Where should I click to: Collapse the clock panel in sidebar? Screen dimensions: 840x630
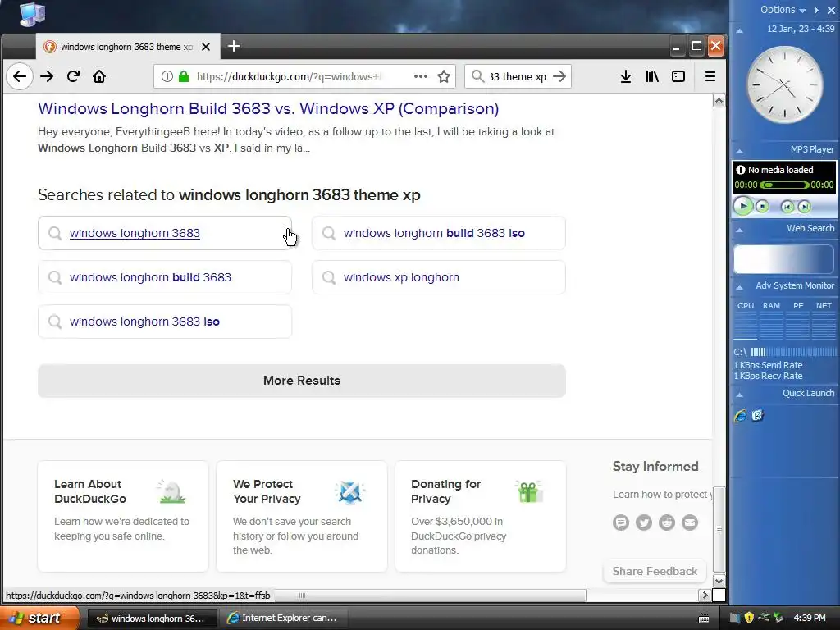[x=740, y=30]
